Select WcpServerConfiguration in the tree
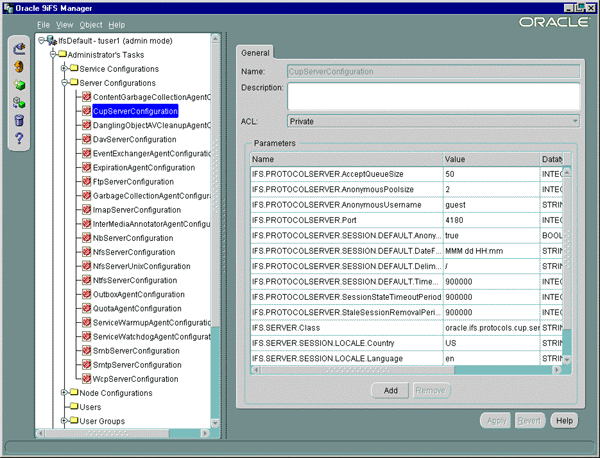 coord(135,379)
